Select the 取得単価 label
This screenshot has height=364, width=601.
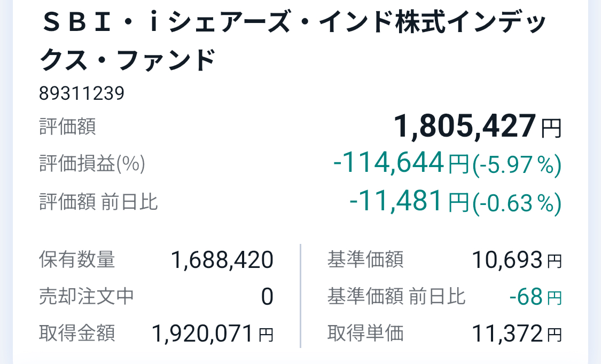pyautogui.click(x=365, y=334)
